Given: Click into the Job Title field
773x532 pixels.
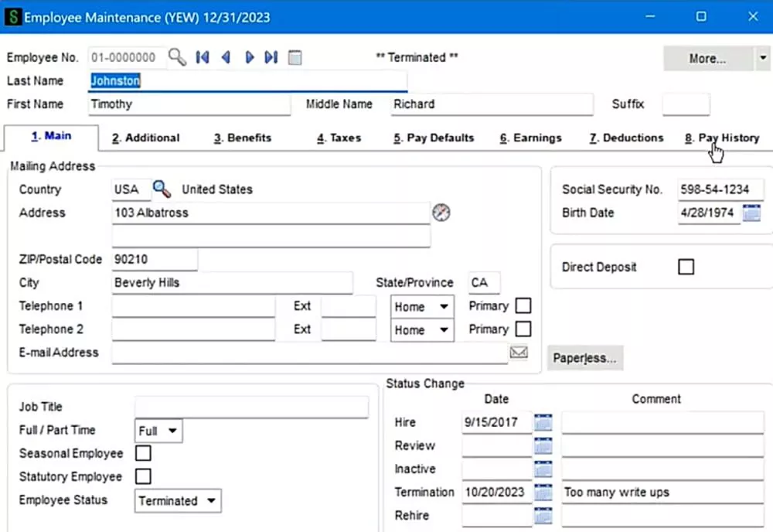Looking at the screenshot, I should [251, 407].
